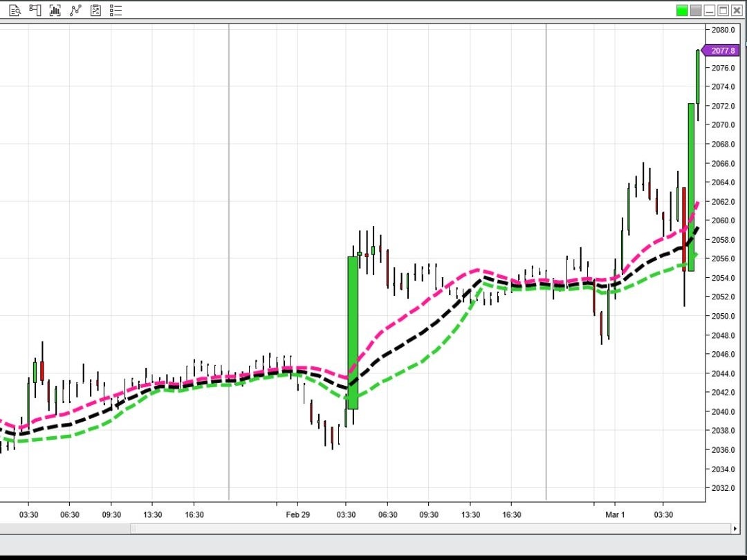Select the line drawing tools icon
The height and width of the screenshot is (560, 747).
point(75,10)
